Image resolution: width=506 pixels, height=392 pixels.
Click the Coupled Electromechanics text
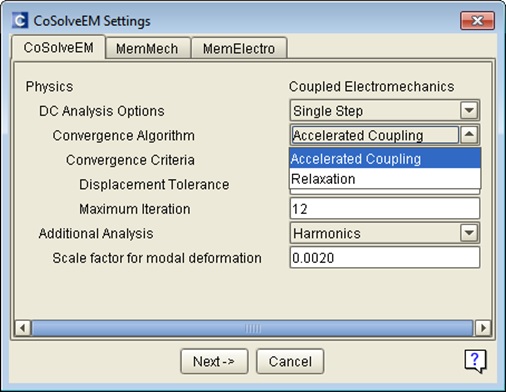372,87
